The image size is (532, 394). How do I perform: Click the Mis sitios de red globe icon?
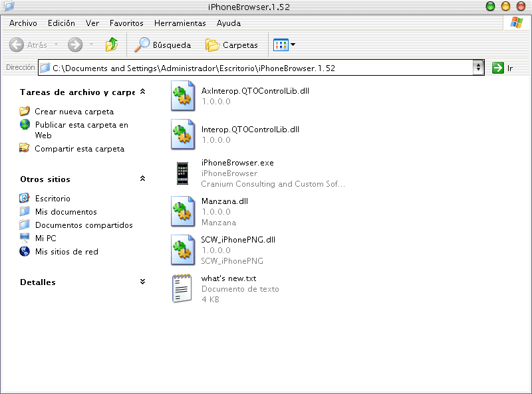click(25, 251)
